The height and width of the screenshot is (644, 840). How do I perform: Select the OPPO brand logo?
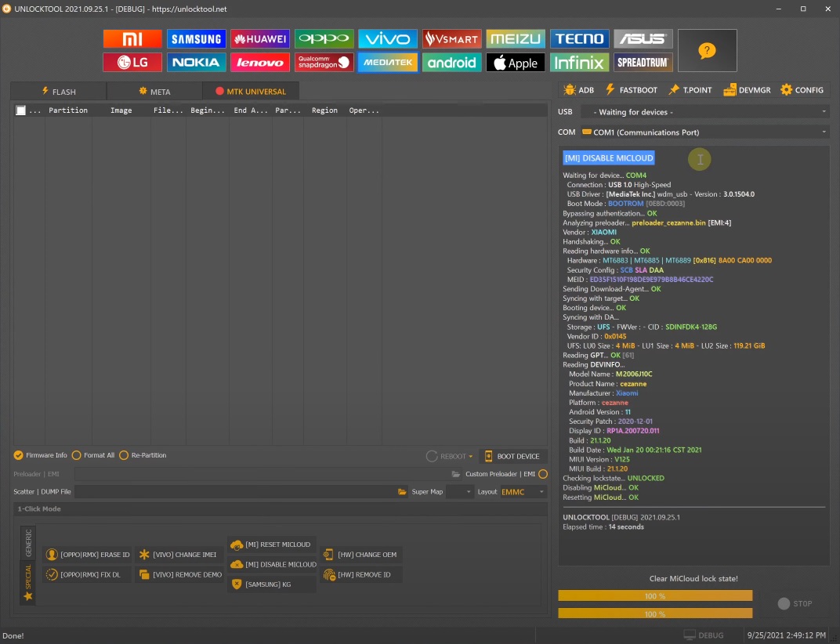point(324,38)
